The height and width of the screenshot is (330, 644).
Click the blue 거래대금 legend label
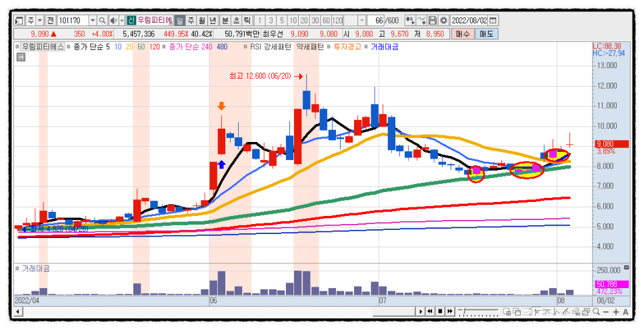tap(385, 47)
